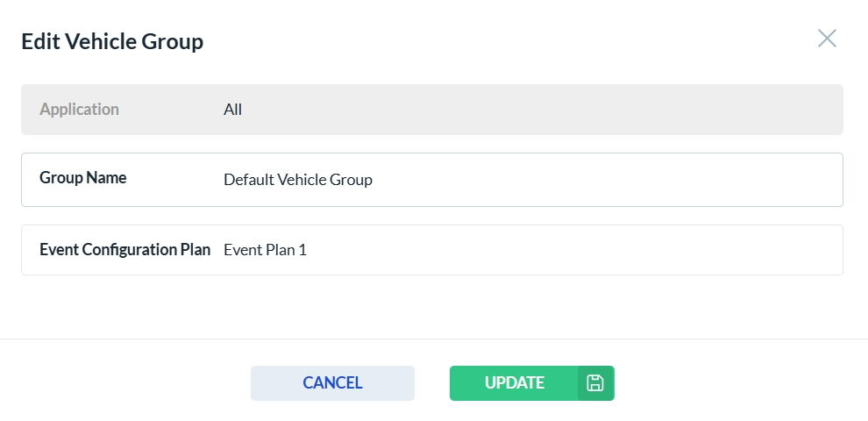Click the Edit Vehicle Group title
Screen dimensions: 868x421
pyautogui.click(x=112, y=41)
